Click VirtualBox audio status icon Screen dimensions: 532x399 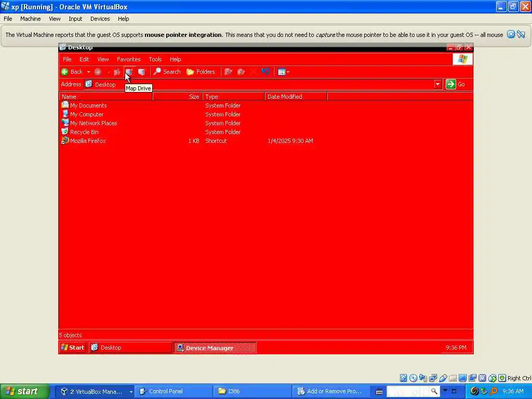point(423,378)
